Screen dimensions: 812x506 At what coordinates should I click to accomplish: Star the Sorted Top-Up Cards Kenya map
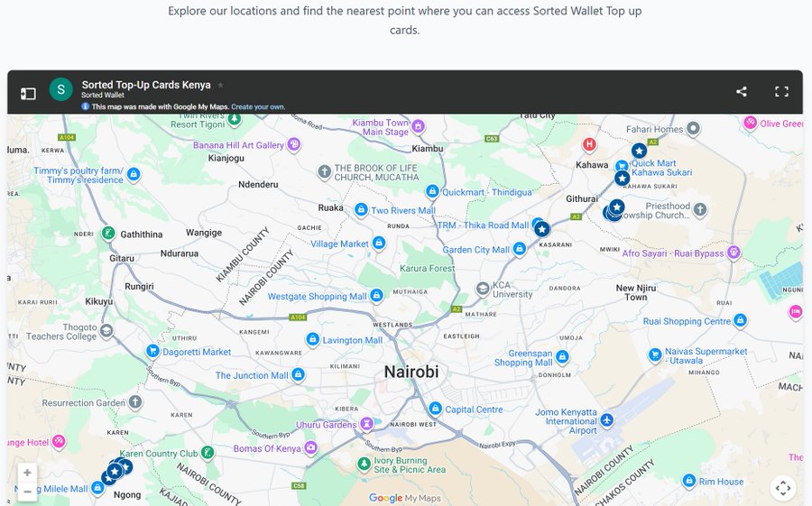[x=221, y=85]
